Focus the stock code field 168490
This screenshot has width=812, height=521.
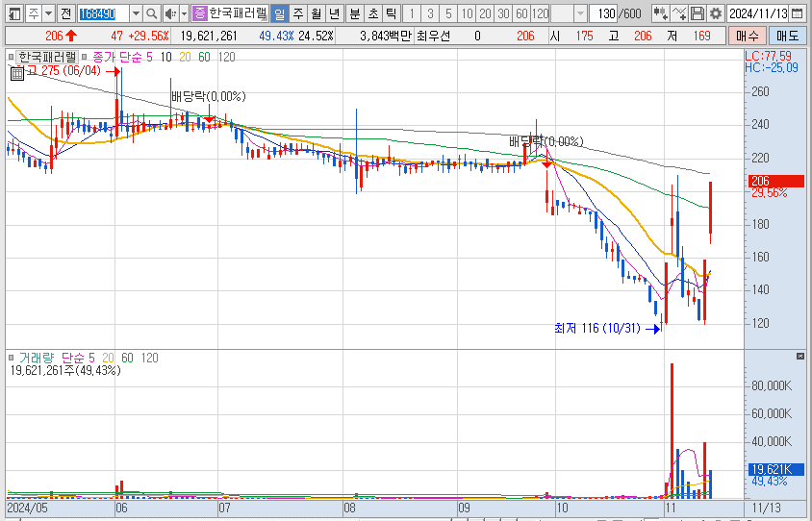coord(103,13)
